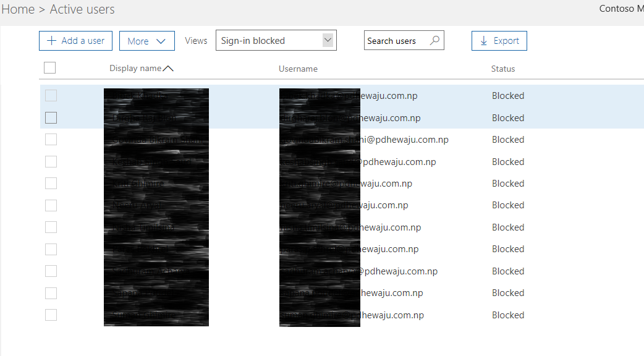Tick the second-to-last user row checkbox
The image size is (644, 356).
click(51, 293)
